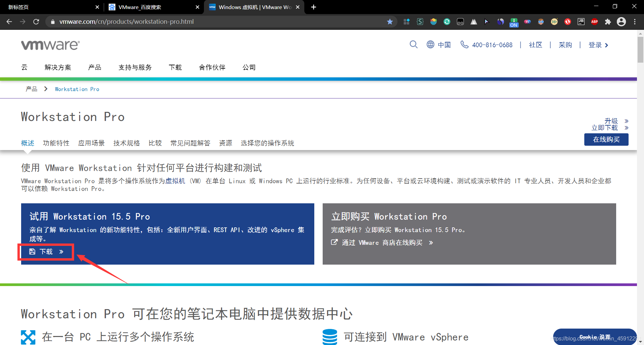Screen dimensions: 644x345
Task: Select the 常见问题解答 section tab
Action: [190, 143]
